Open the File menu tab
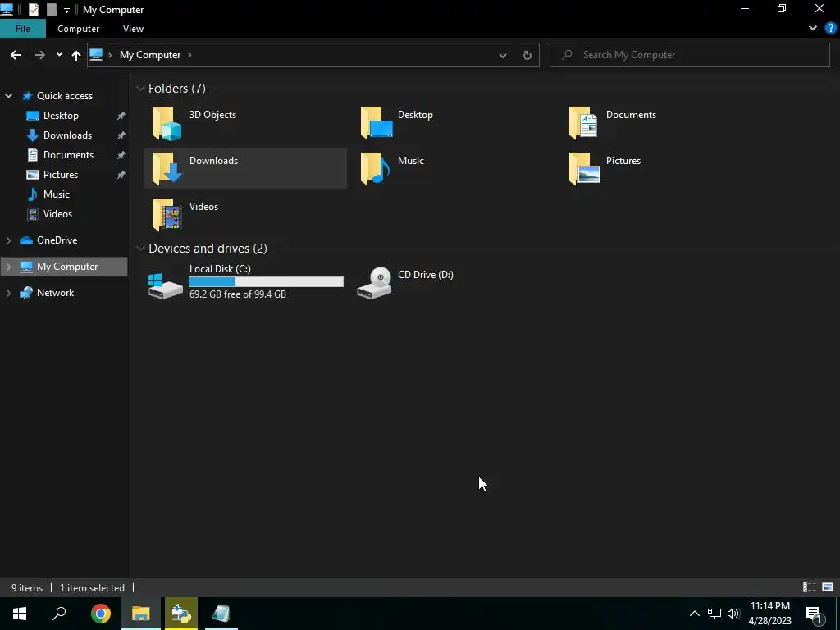 pyautogui.click(x=23, y=29)
